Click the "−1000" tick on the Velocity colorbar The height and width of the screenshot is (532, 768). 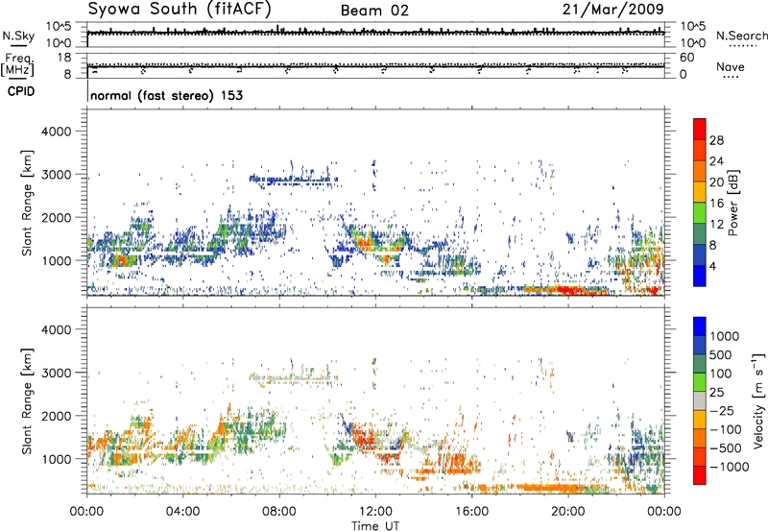pos(729,467)
